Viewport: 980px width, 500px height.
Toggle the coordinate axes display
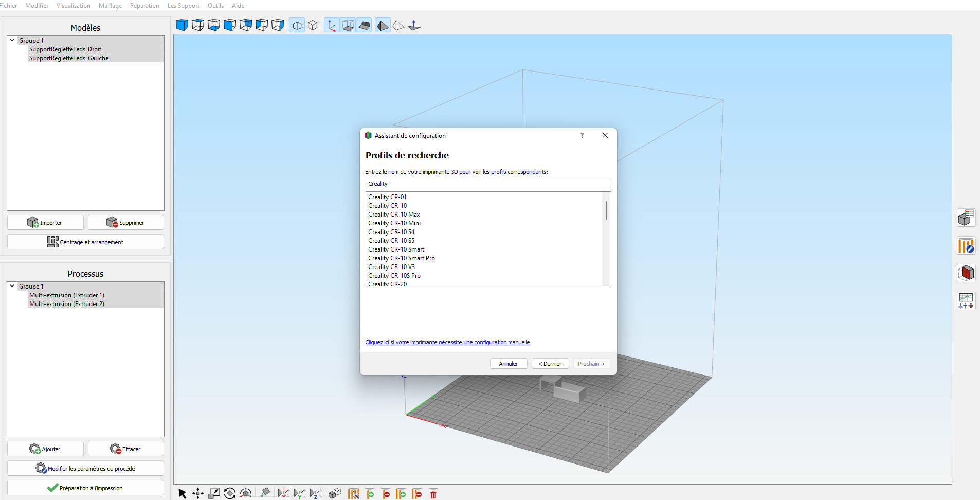pos(332,25)
